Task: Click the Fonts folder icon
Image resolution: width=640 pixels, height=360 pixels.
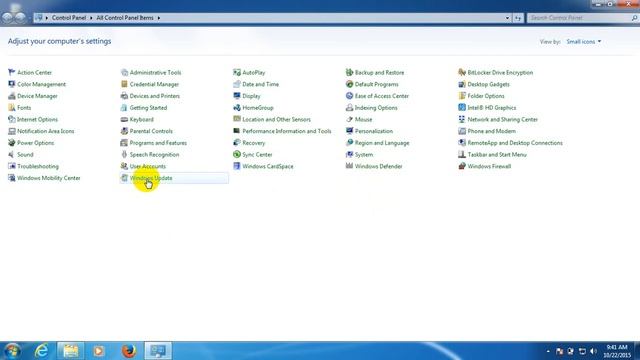Action: tap(11, 108)
